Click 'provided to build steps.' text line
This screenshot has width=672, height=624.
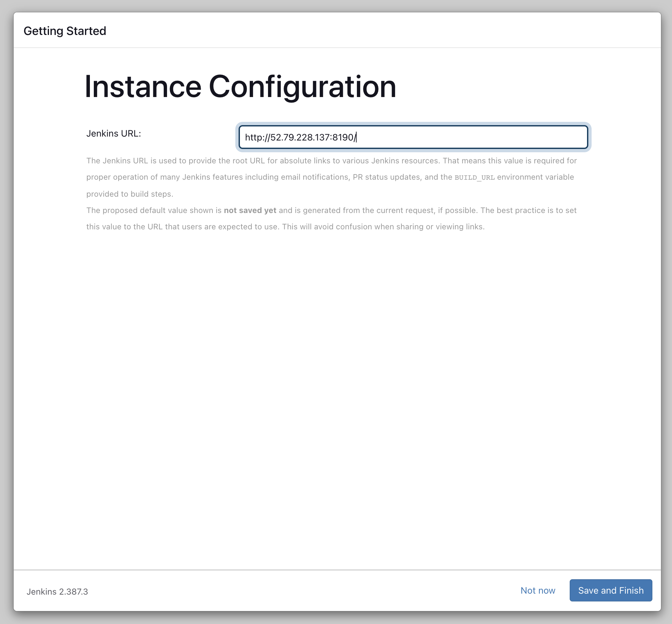tap(130, 194)
